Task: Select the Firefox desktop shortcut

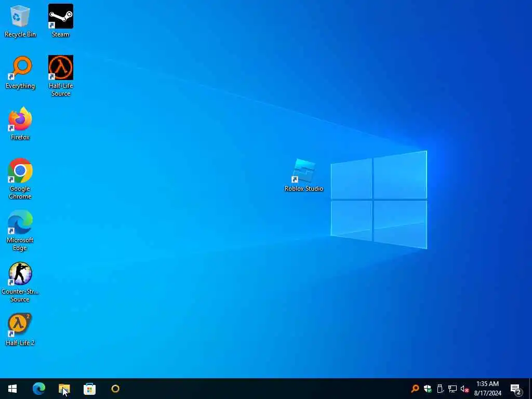Action: (20, 124)
